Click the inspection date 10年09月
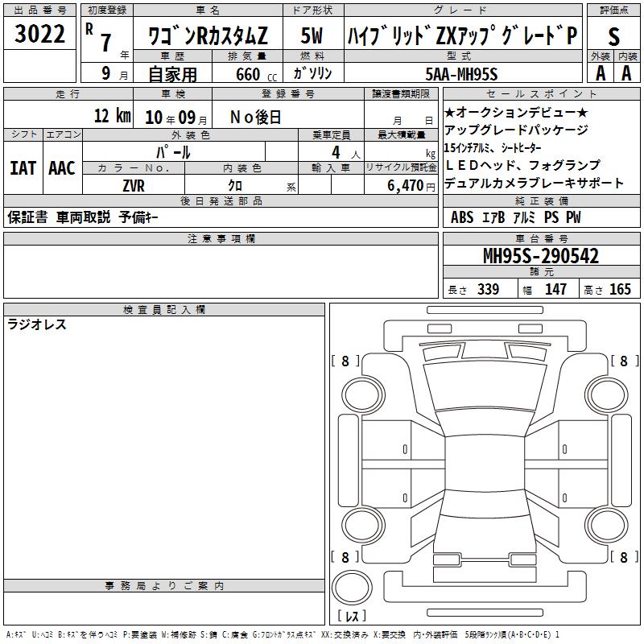The width and height of the screenshot is (644, 644). 176,118
